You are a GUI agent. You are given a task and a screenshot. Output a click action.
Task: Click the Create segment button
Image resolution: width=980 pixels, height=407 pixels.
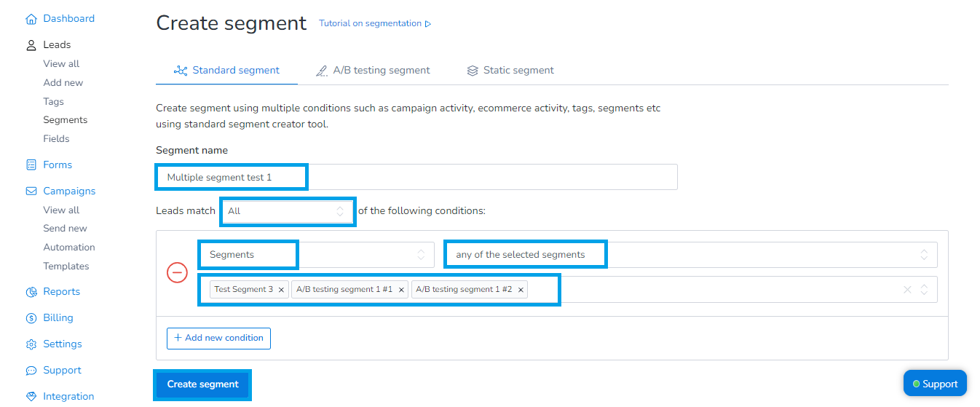(202, 384)
